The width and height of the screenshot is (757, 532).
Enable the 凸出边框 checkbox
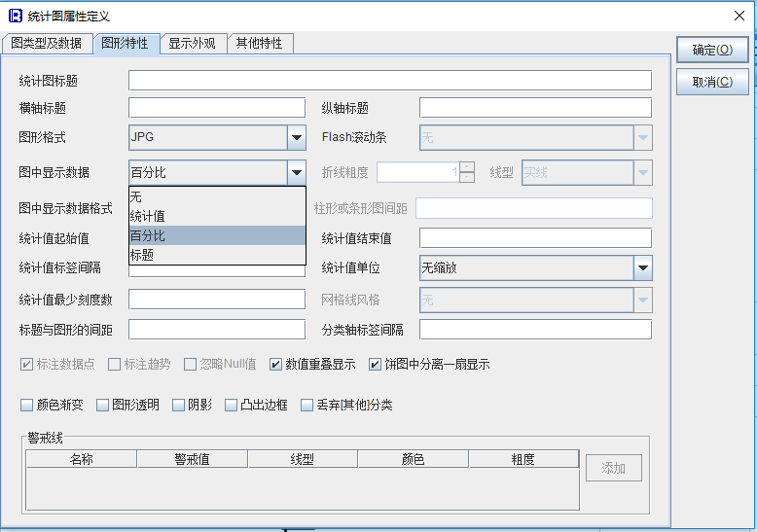[x=231, y=405]
